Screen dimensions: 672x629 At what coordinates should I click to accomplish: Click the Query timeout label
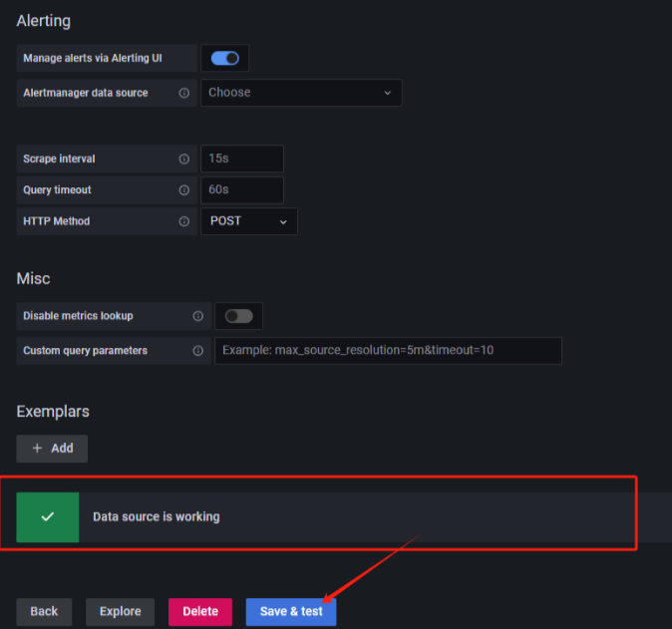(x=57, y=190)
